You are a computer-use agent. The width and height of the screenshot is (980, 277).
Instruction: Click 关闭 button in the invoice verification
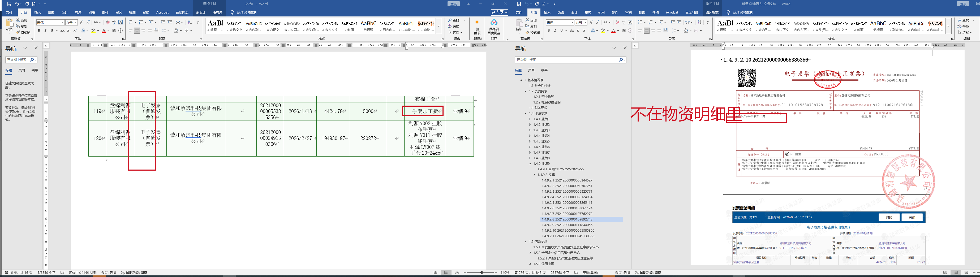click(912, 217)
